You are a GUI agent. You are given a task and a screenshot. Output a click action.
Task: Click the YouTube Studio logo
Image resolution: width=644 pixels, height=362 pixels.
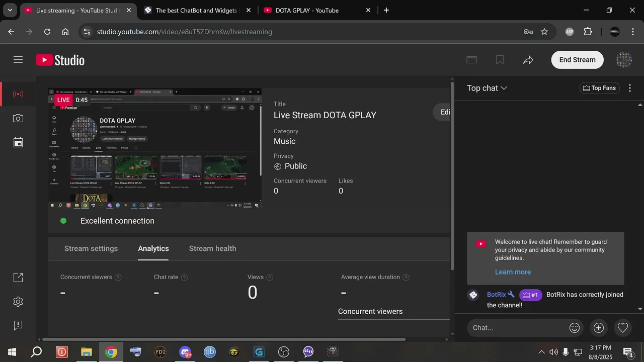coord(60,60)
